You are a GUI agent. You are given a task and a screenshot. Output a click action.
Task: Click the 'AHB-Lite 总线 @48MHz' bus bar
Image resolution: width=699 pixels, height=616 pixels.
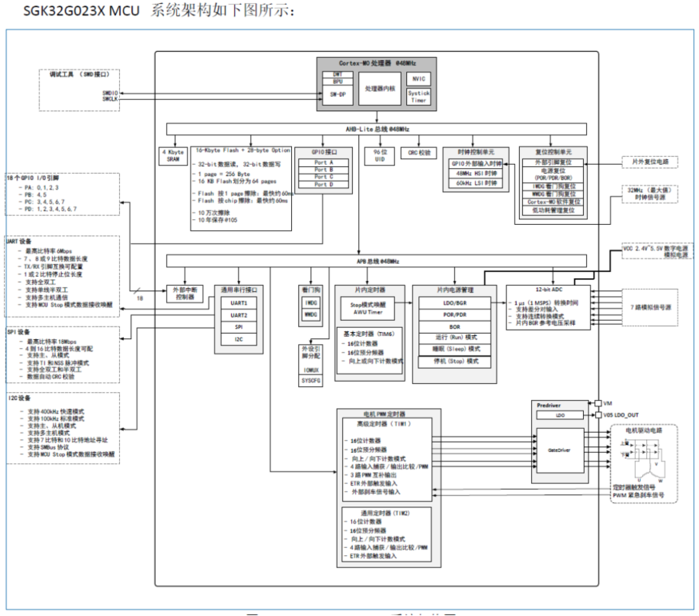[x=377, y=130]
